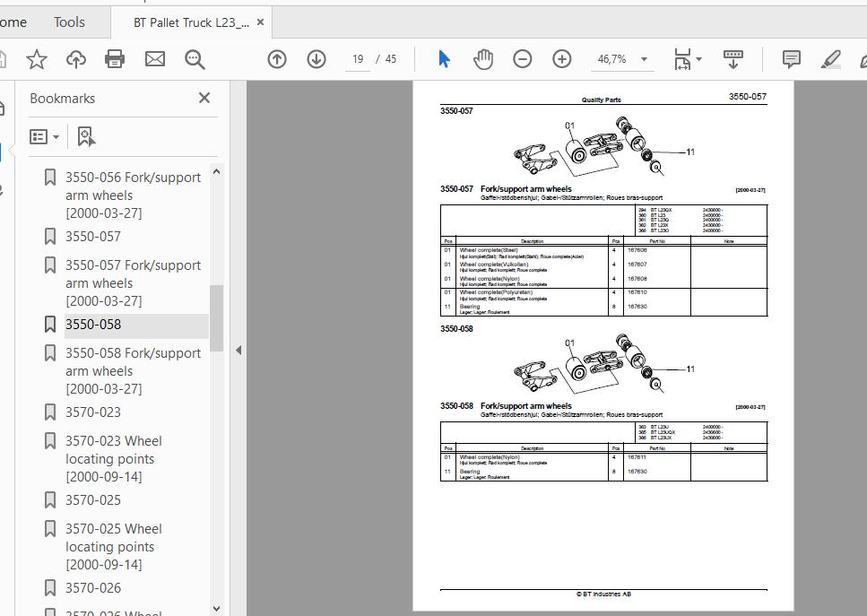Collapse the navigation pane with the triangle arrow
Viewport: 867px width, 616px height.
coord(238,350)
